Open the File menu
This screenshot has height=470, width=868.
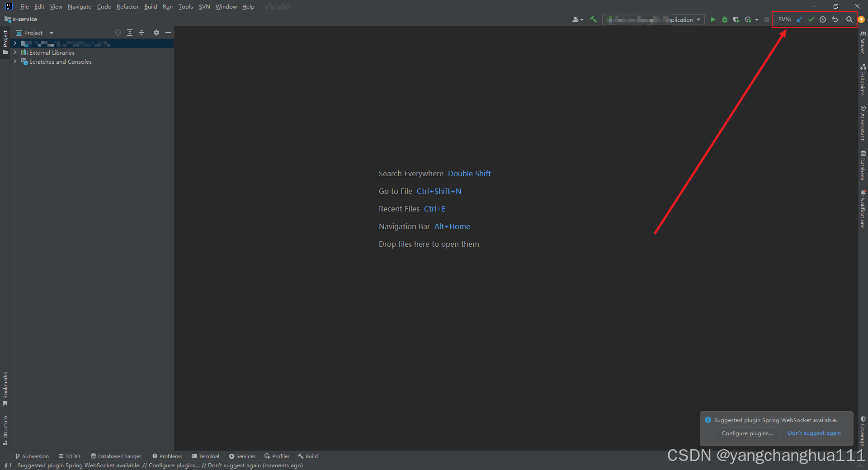(24, 6)
